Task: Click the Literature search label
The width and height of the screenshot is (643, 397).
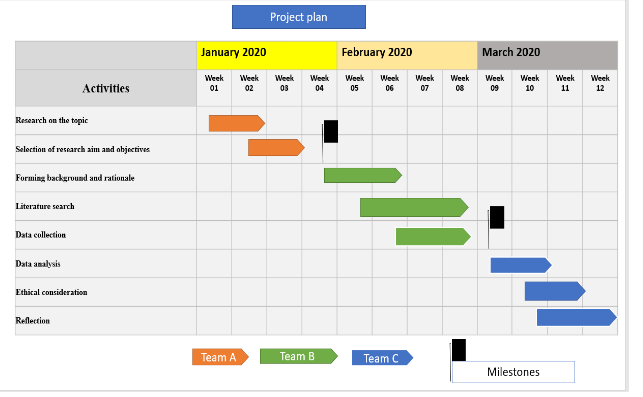Action: [x=45, y=206]
